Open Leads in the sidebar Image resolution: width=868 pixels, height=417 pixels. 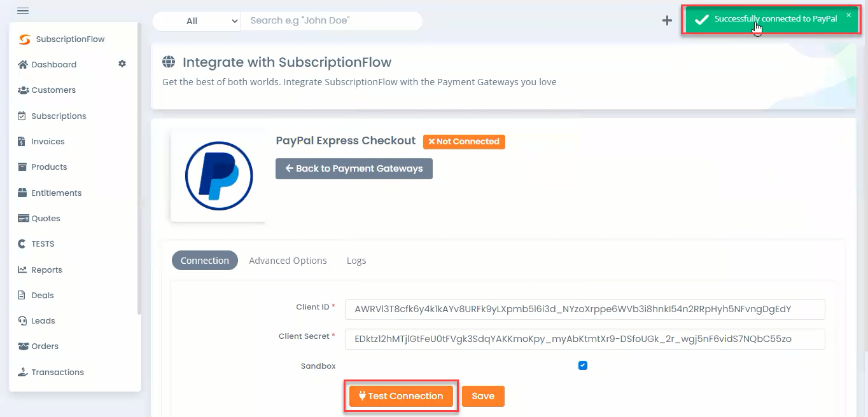point(43,320)
